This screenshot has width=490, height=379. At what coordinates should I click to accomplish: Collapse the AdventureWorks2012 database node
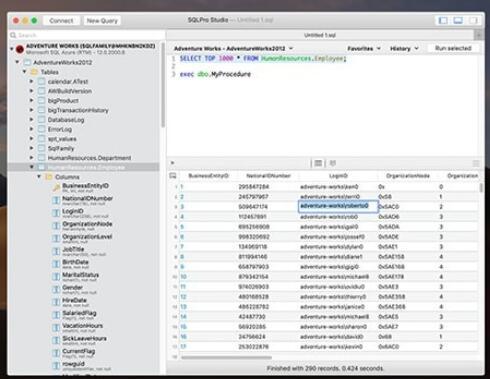click(17, 62)
